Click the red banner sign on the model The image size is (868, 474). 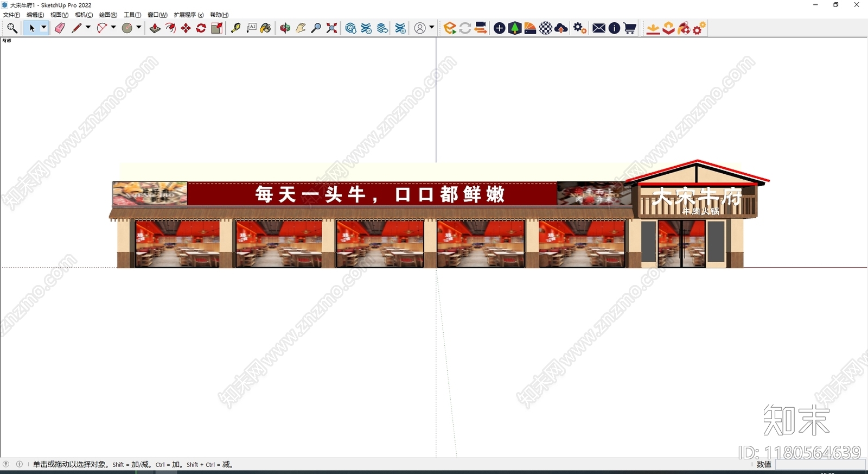point(372,194)
